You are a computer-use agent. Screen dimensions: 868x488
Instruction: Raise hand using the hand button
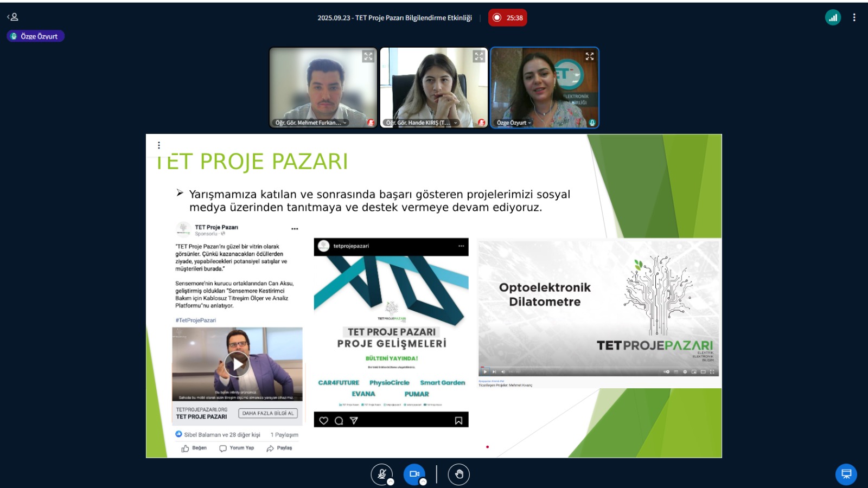pyautogui.click(x=459, y=474)
